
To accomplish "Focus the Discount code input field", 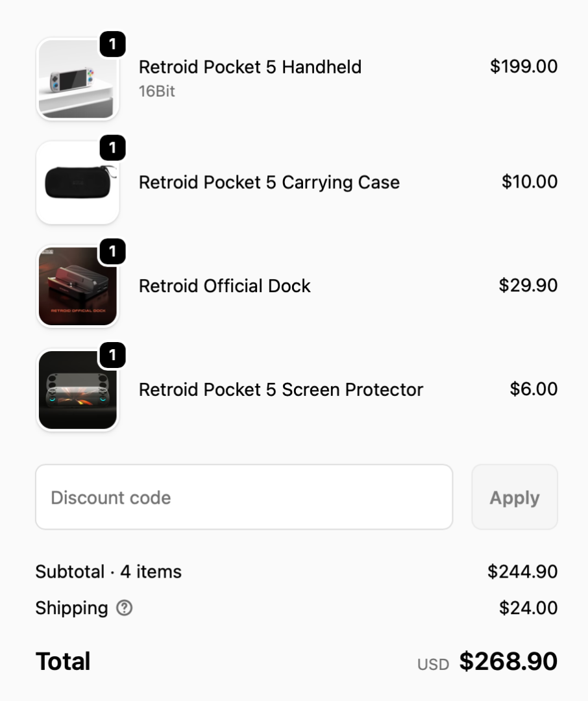I will click(x=243, y=497).
